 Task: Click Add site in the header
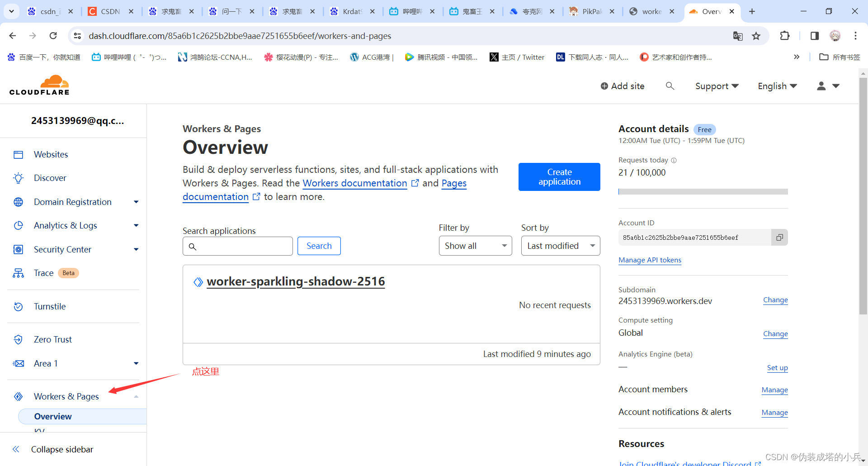pos(623,86)
